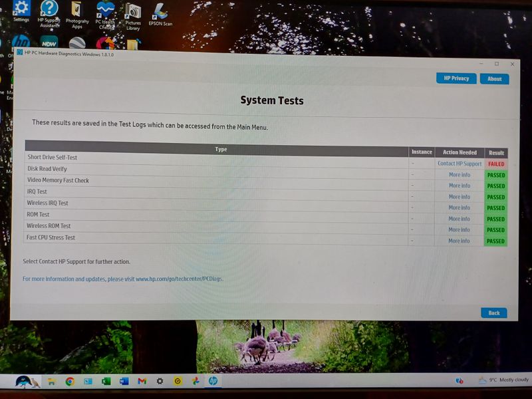Select the blue HP logo desktop icon
The height and width of the screenshot is (399, 532).
(x=21, y=42)
